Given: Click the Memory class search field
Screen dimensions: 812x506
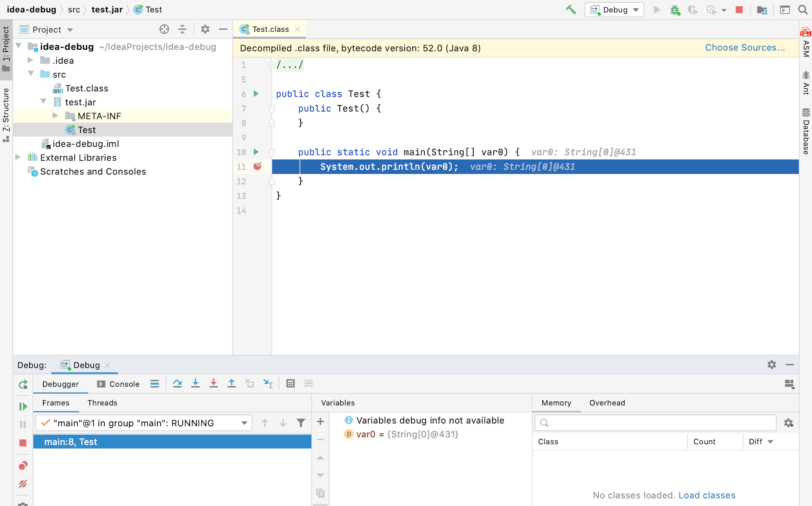Looking at the screenshot, I should (656, 422).
